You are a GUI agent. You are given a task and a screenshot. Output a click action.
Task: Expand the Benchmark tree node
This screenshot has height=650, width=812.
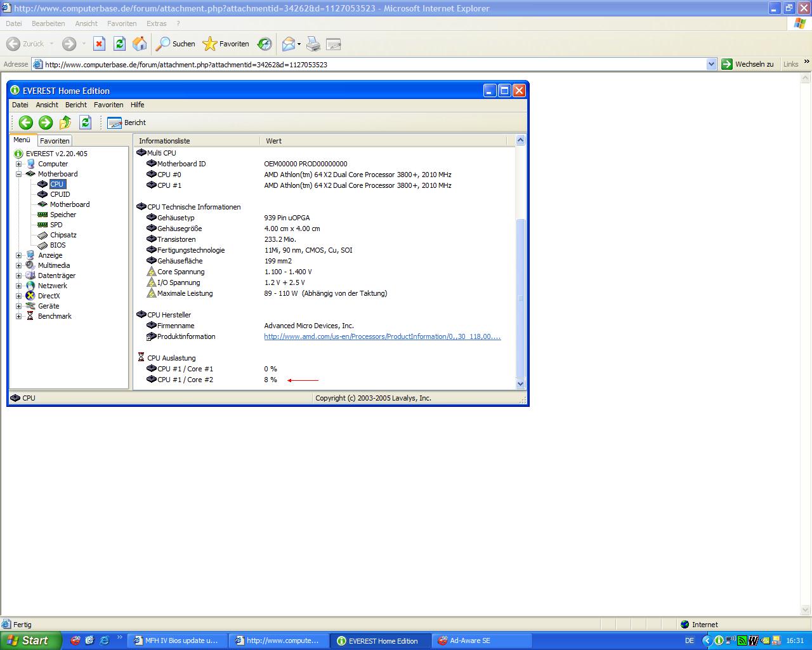(x=18, y=316)
